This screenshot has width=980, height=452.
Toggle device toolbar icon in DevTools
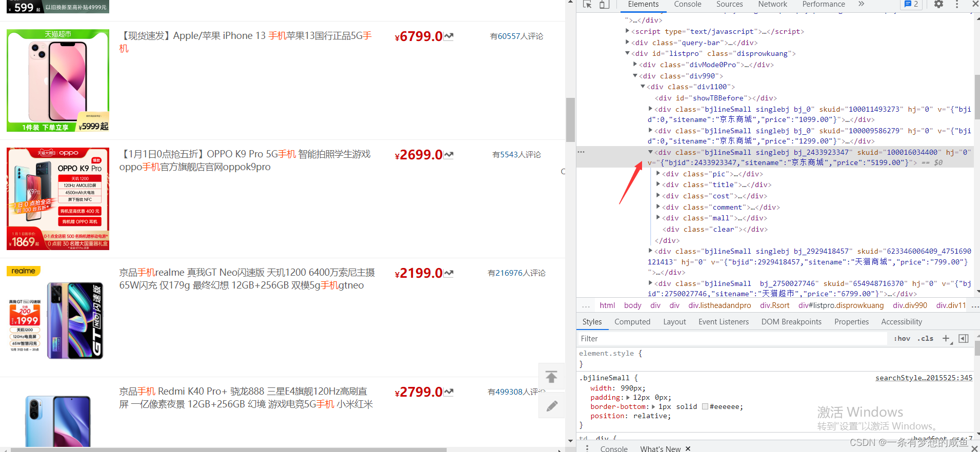[605, 4]
